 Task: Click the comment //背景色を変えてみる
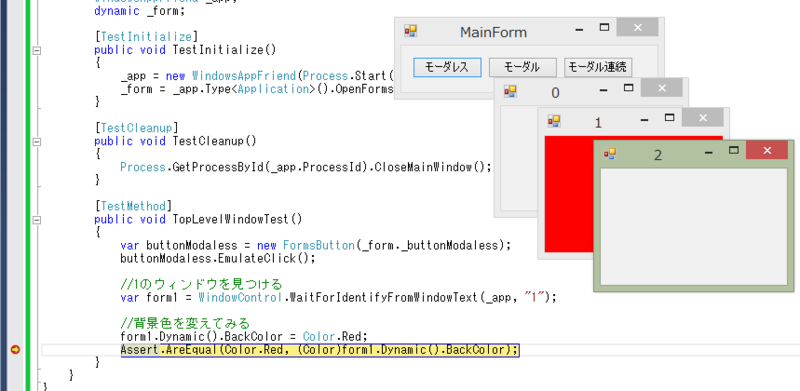tap(185, 323)
